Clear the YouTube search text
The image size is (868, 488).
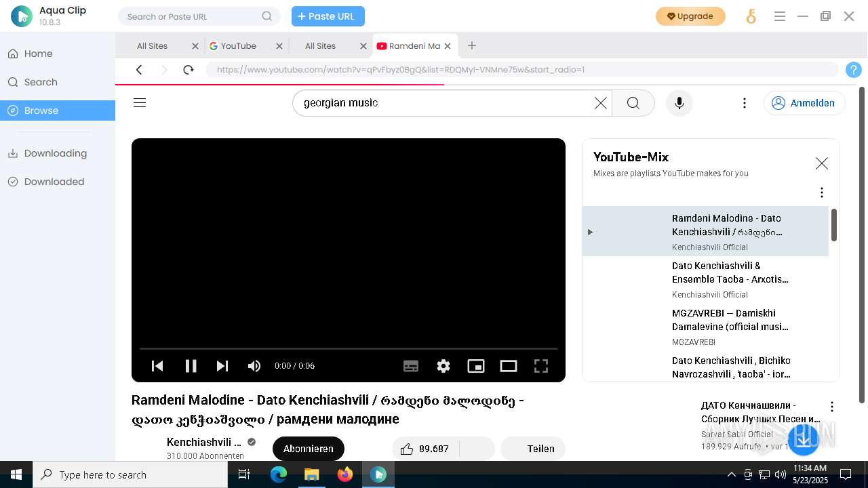pyautogui.click(x=601, y=103)
